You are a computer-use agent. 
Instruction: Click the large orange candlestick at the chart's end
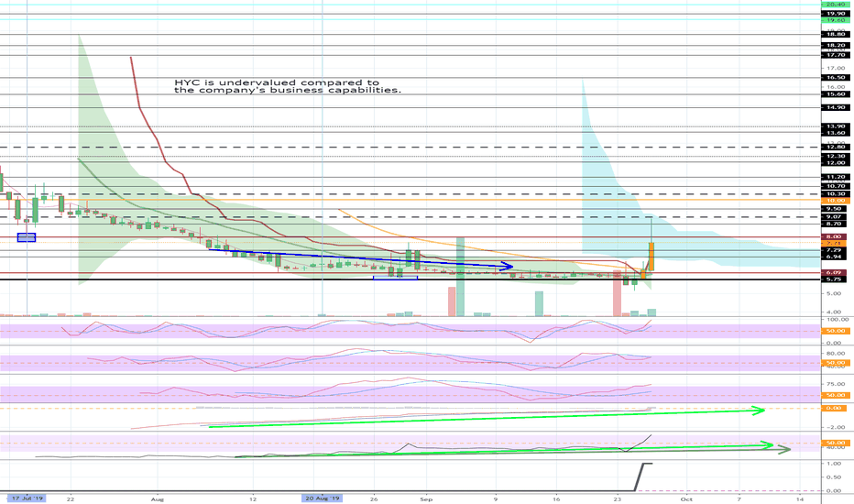[651, 257]
